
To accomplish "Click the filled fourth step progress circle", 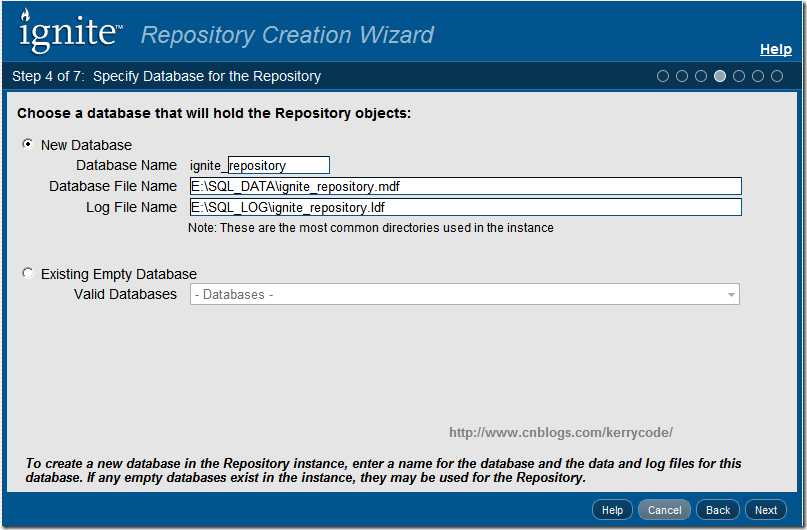I will tap(720, 76).
